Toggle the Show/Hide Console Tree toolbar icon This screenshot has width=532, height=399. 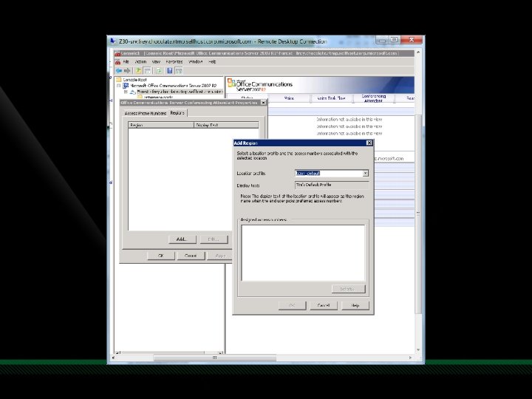coord(147,71)
